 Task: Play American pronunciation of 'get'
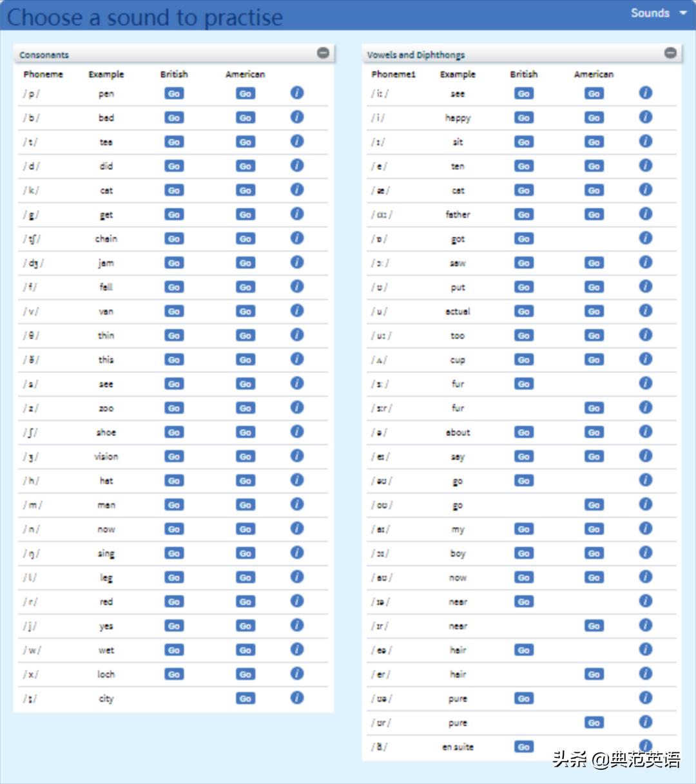(x=246, y=215)
